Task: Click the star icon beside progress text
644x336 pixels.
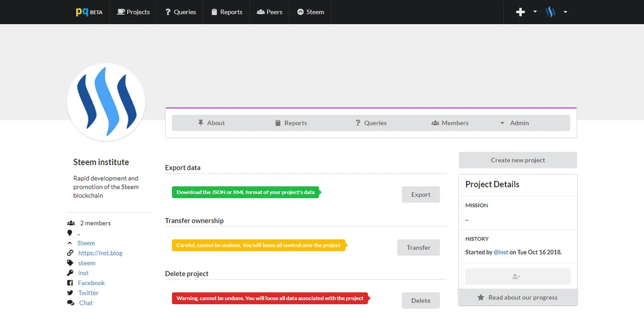Action: tap(480, 297)
